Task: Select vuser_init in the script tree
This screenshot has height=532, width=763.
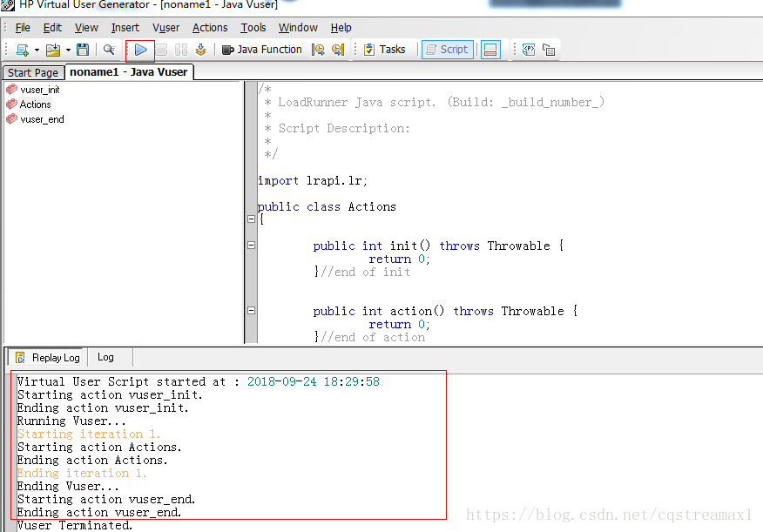Action: [x=37, y=90]
